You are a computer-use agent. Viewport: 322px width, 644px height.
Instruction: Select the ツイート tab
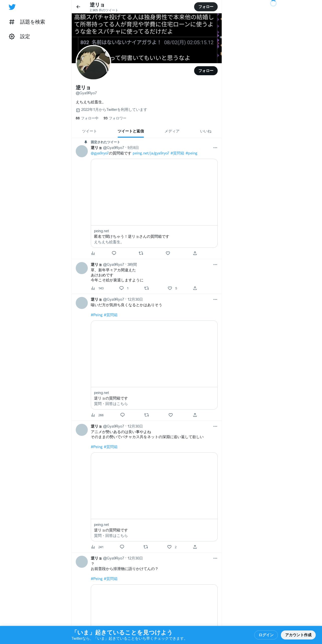coord(89,131)
